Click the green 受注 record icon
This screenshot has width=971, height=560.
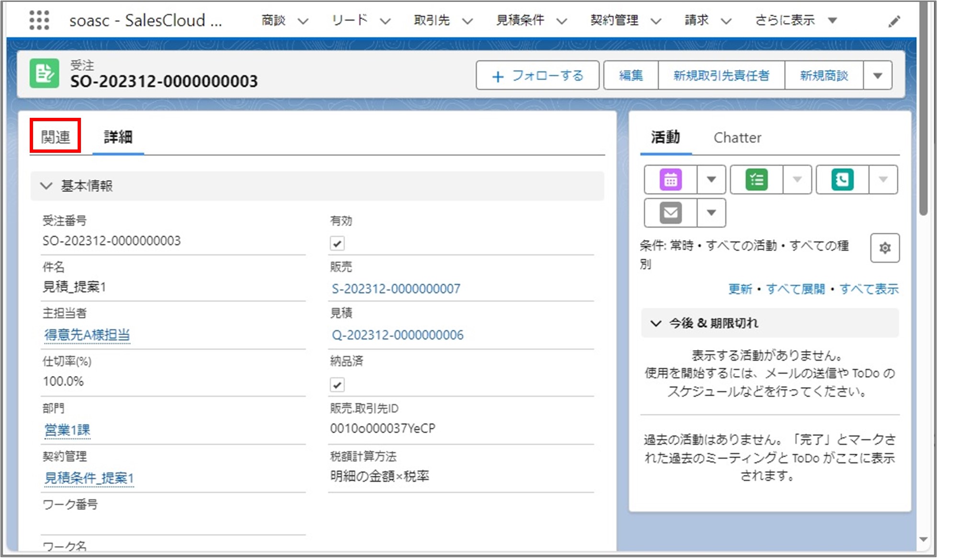coord(45,73)
